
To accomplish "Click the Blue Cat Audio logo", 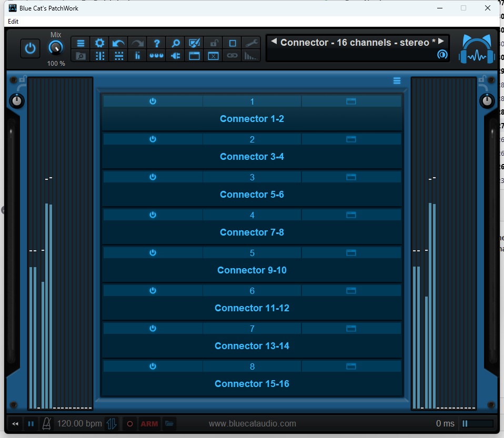I will [476, 49].
